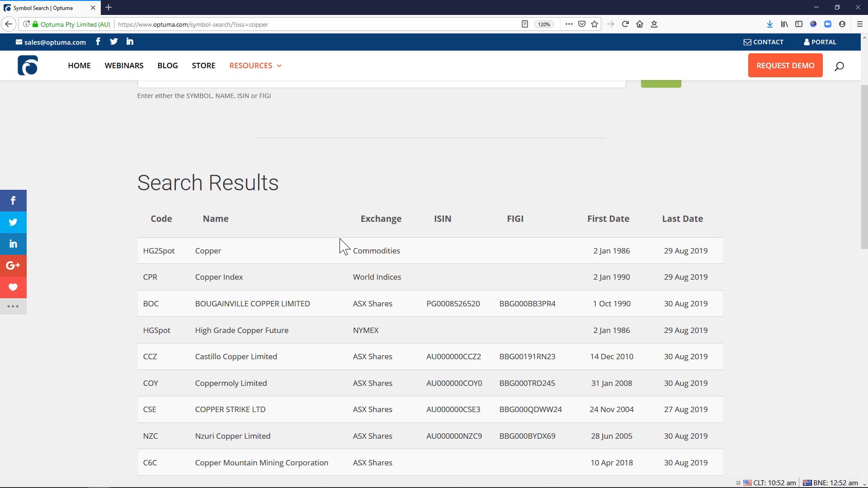Open page actions three-dot menu

pyautogui.click(x=569, y=24)
